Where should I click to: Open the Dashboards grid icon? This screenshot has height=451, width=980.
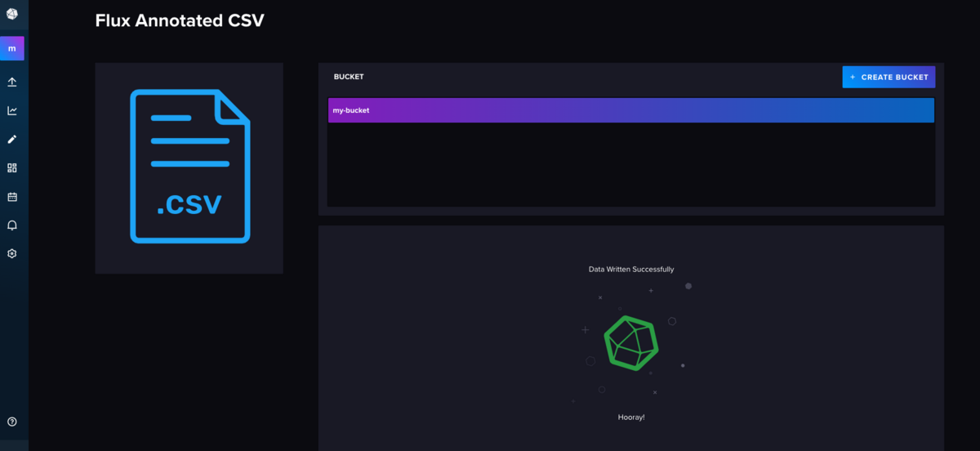[x=11, y=167]
